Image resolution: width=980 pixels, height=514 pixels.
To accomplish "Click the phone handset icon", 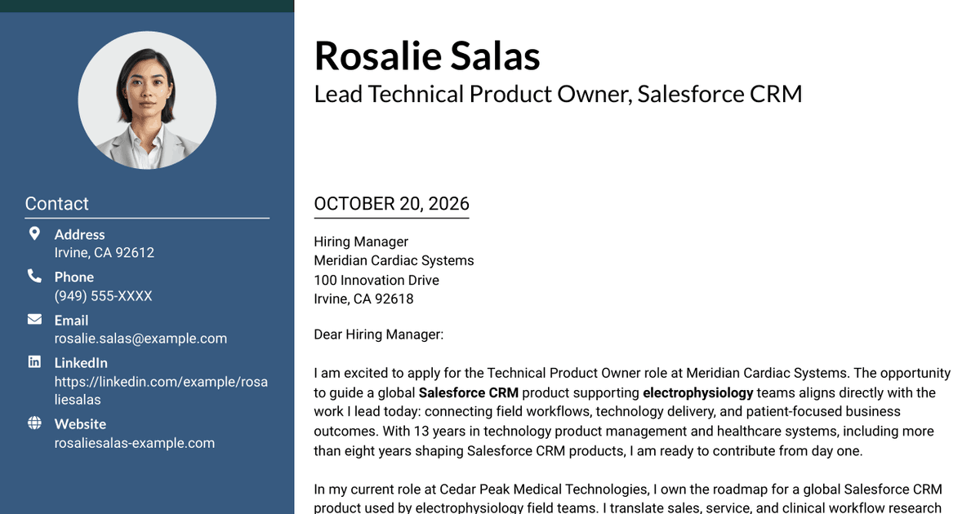I will tap(34, 277).
